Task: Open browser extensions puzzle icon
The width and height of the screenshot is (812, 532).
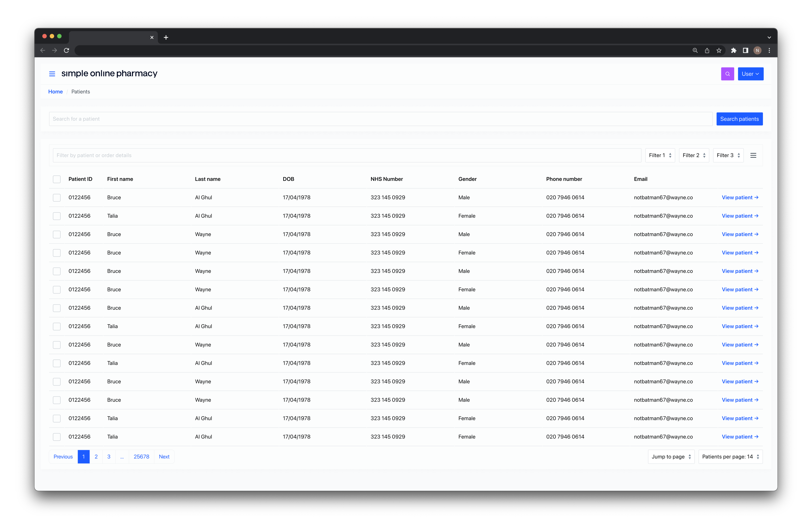Action: (x=733, y=51)
